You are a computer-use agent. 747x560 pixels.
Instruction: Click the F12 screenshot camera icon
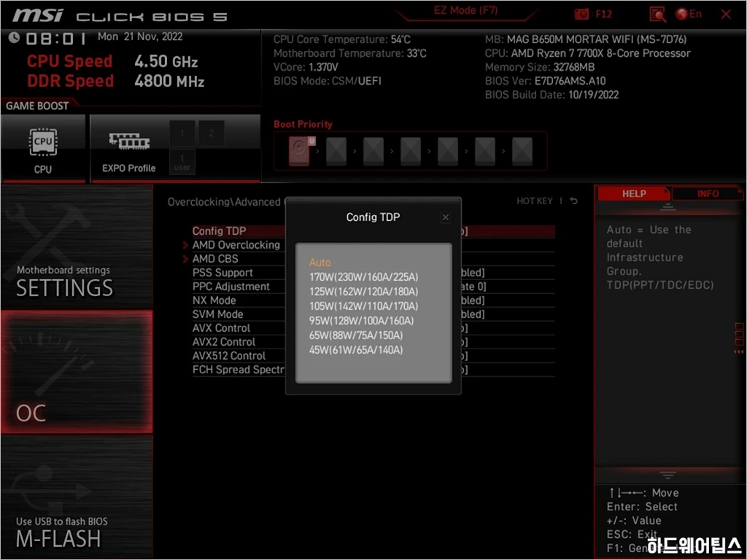pos(581,15)
